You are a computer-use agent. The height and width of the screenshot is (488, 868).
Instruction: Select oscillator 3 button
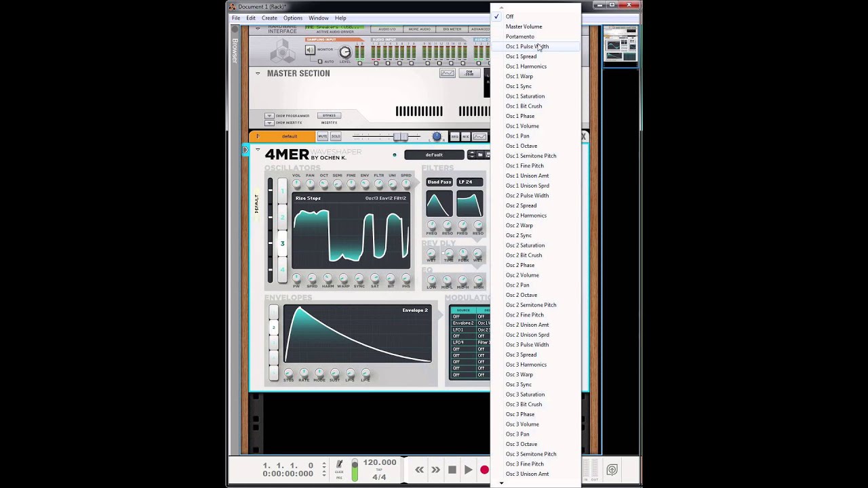click(282, 243)
